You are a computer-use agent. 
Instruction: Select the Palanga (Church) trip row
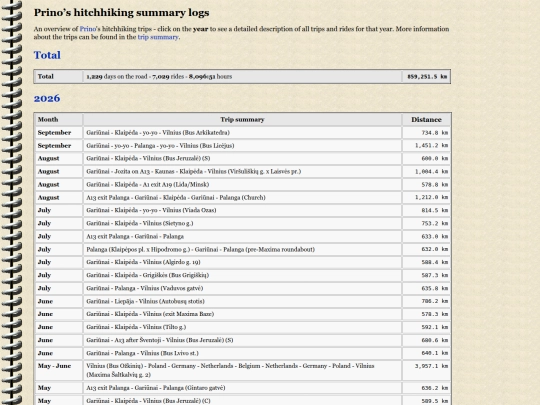pyautogui.click(x=242, y=198)
